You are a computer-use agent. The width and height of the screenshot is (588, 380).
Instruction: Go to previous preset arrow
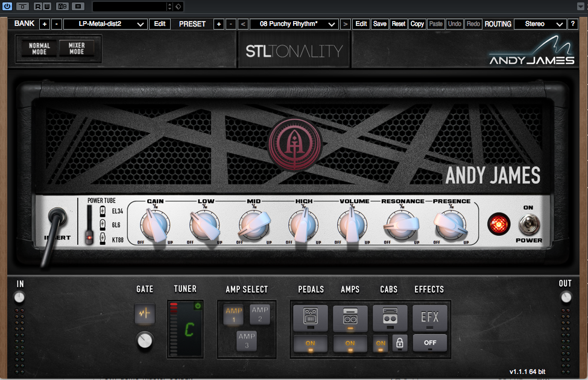242,24
